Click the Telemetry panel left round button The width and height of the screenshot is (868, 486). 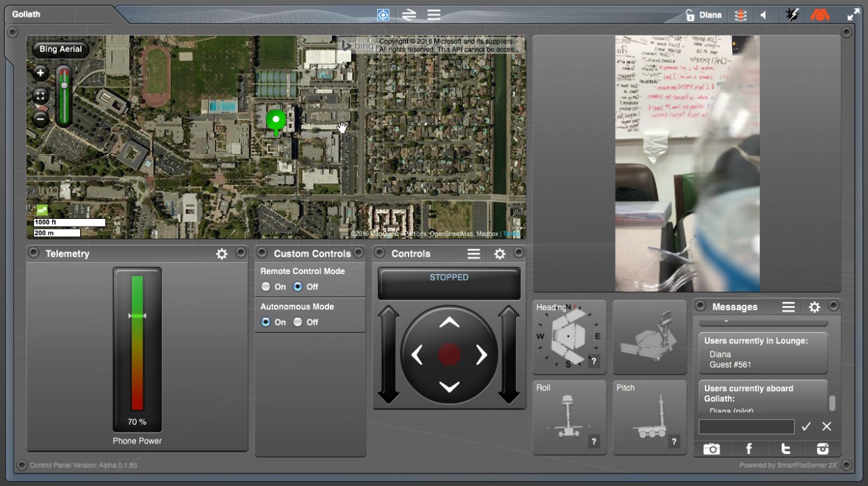(x=33, y=252)
